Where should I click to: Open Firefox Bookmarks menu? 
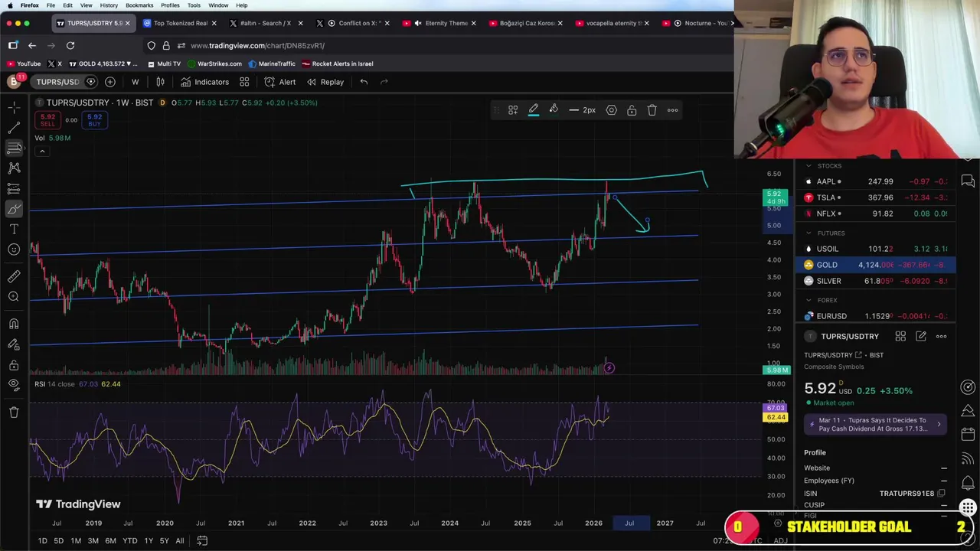(x=139, y=5)
